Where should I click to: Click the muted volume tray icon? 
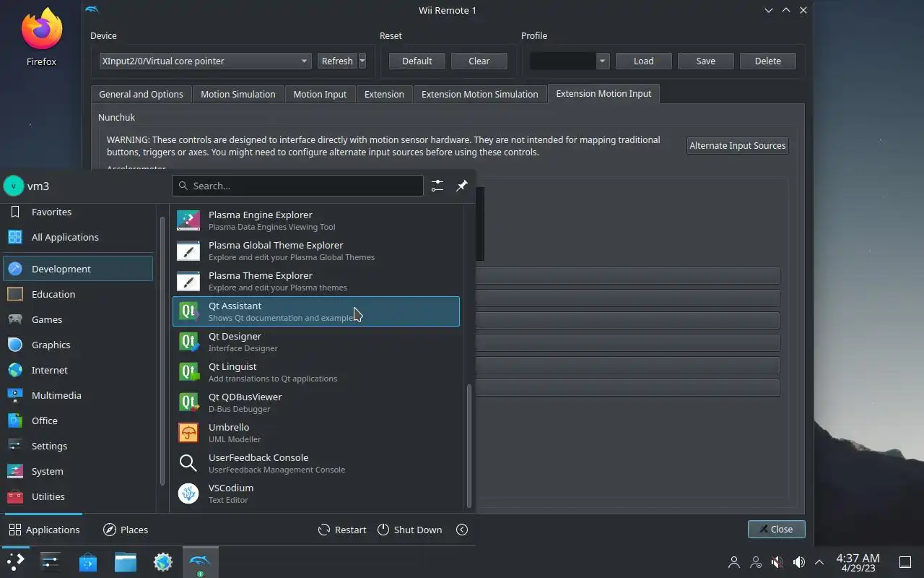tap(777, 562)
